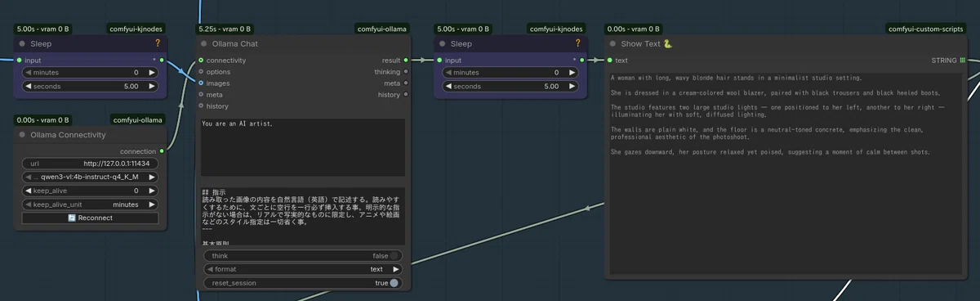Collapse the Ollama Chat node via title dot
The height and width of the screenshot is (301, 980).
pyautogui.click(x=203, y=43)
